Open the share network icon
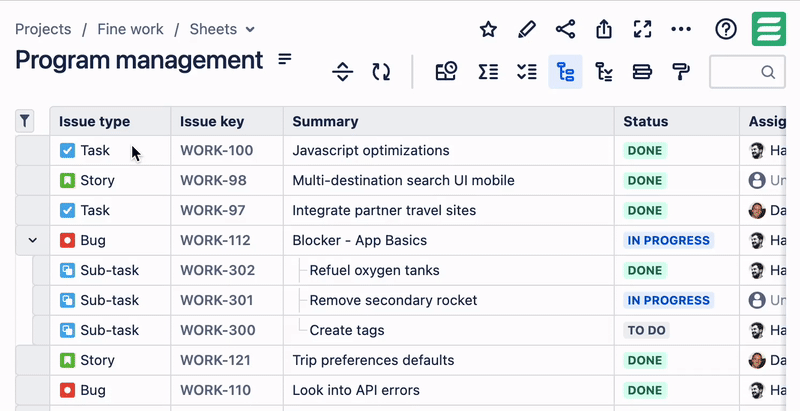 (x=565, y=29)
